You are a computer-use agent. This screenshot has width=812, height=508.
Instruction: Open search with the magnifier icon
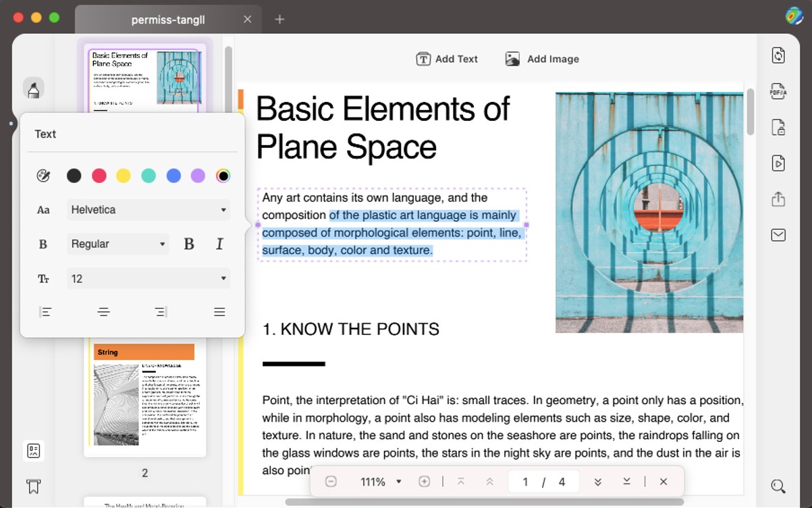click(777, 486)
